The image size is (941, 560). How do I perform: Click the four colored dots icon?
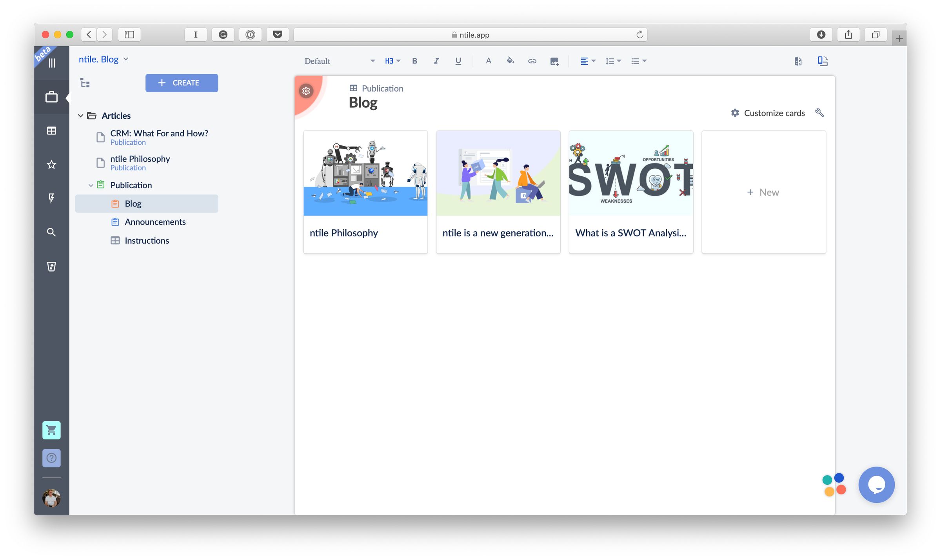tap(834, 485)
